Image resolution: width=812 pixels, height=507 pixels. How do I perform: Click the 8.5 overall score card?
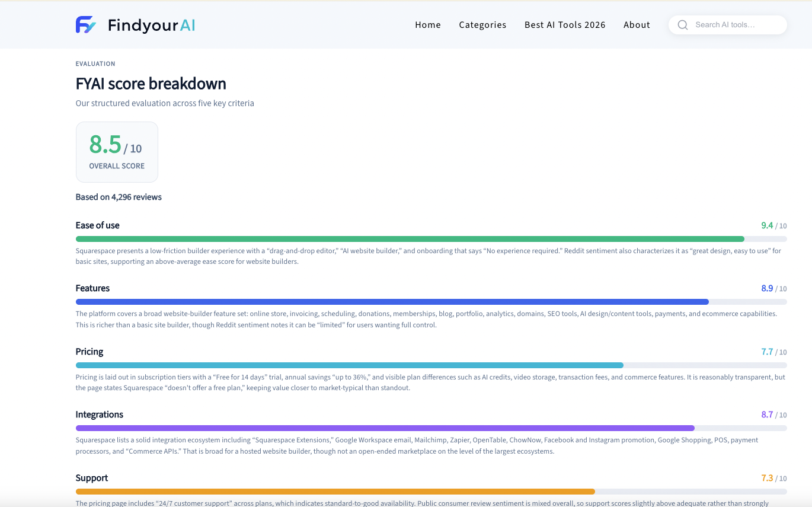point(117,152)
